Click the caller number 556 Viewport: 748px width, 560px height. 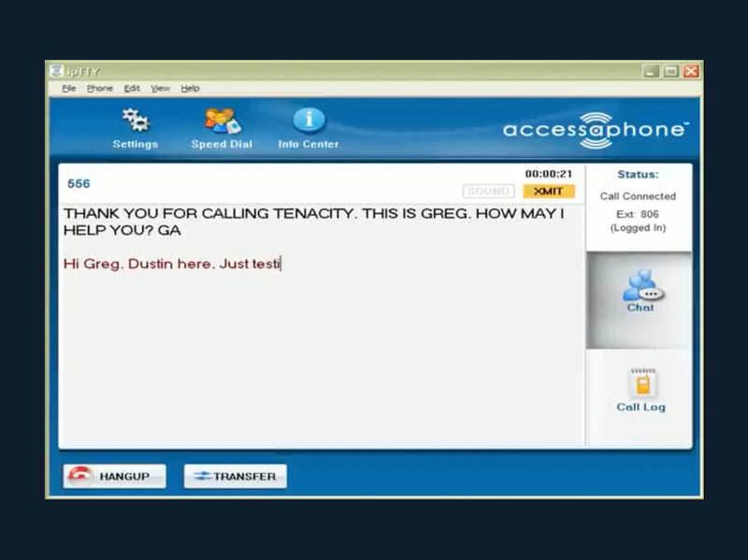coord(79,183)
